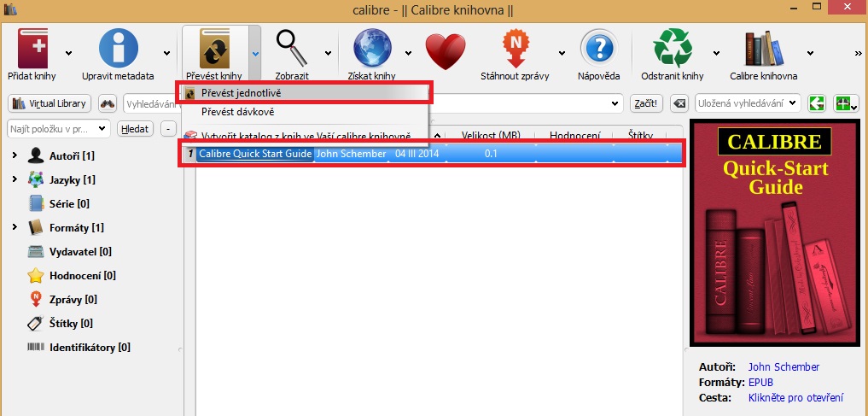The width and height of the screenshot is (868, 416).
Task: Click the Štítky tag icon in sidebar
Action: click(x=36, y=323)
